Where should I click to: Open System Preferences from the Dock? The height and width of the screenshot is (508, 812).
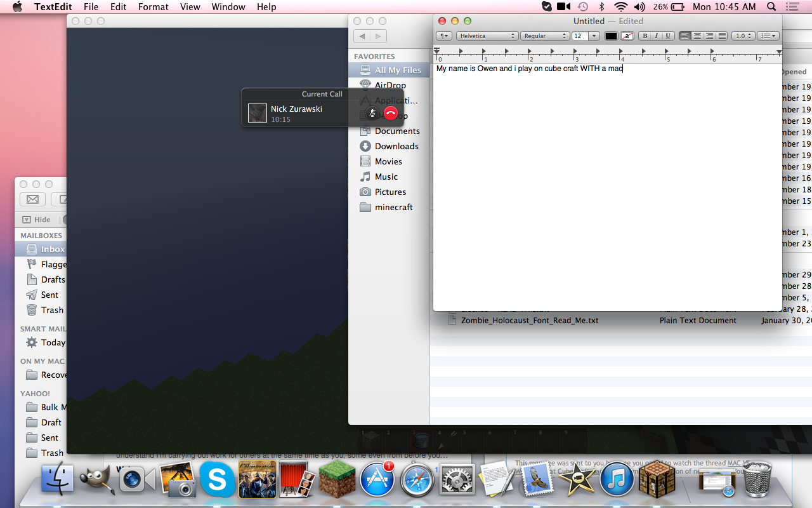coord(456,479)
